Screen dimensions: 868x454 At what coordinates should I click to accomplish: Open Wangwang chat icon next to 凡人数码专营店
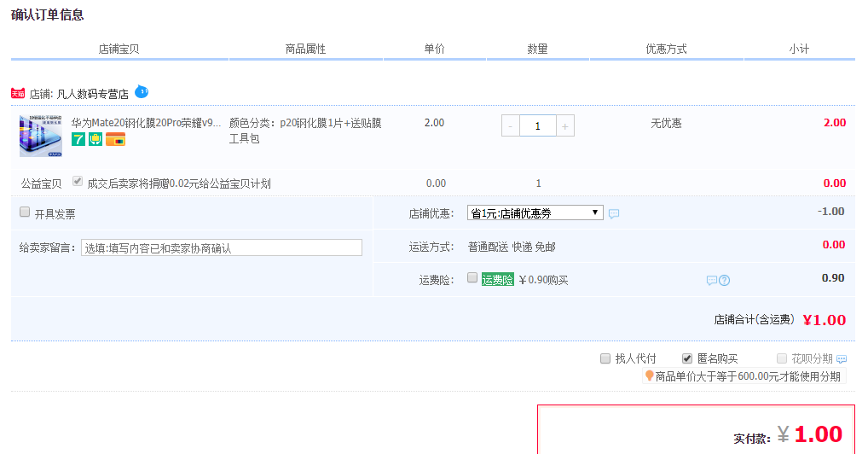(142, 91)
